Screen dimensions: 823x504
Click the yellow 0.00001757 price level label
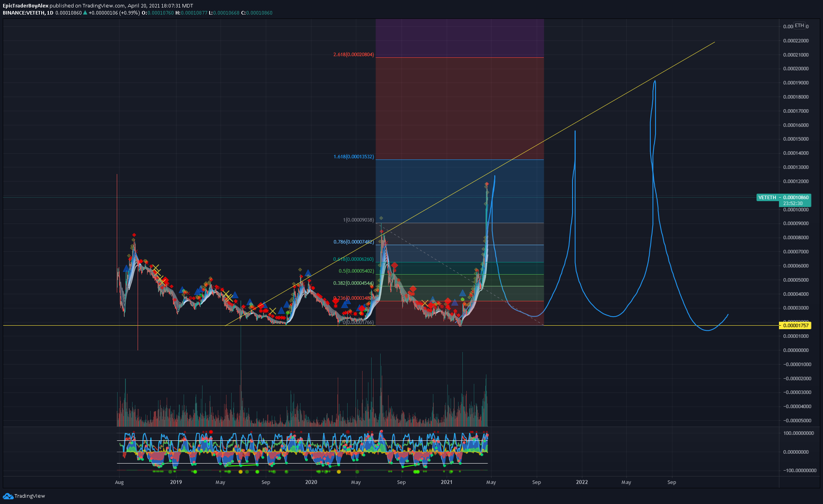click(795, 325)
